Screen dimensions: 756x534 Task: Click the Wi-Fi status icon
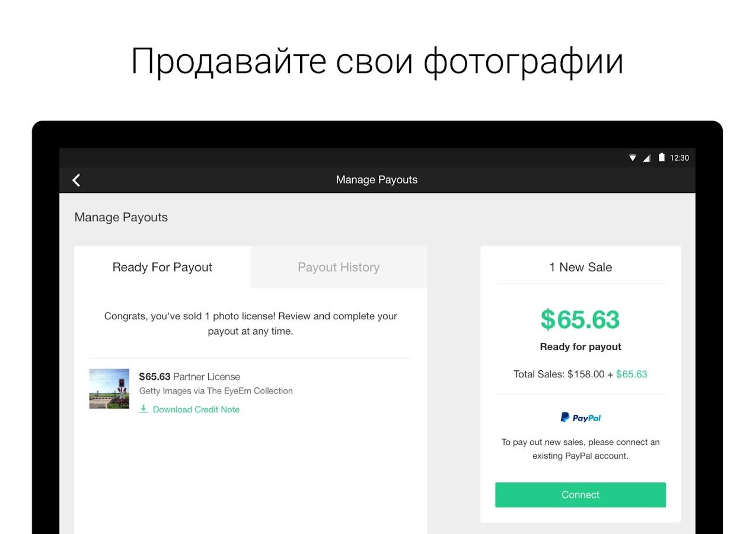click(x=633, y=158)
